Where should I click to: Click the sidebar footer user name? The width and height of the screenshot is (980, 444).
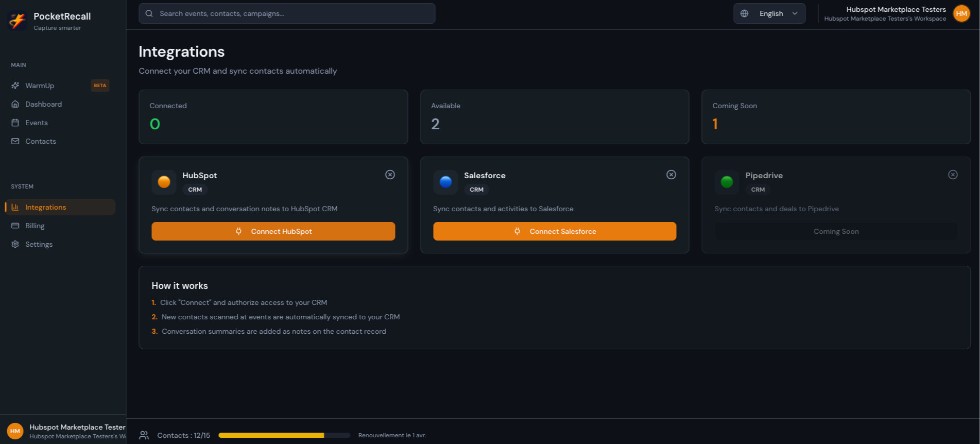click(77, 427)
